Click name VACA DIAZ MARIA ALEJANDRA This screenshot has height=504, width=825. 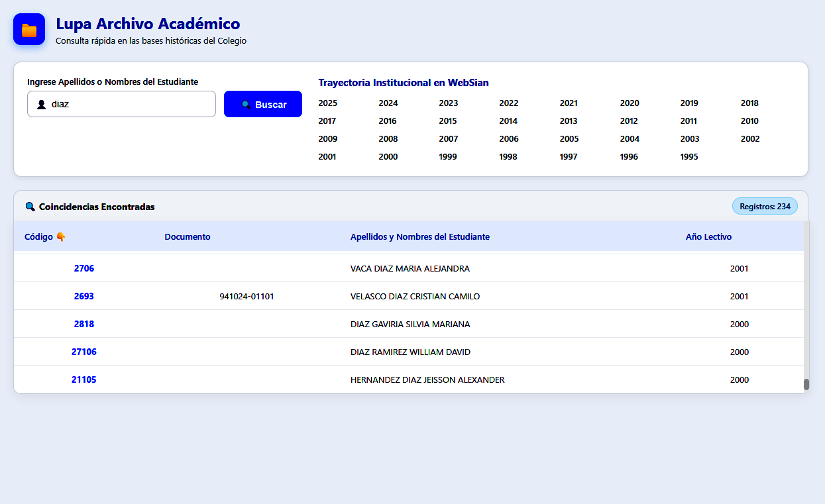[410, 269]
